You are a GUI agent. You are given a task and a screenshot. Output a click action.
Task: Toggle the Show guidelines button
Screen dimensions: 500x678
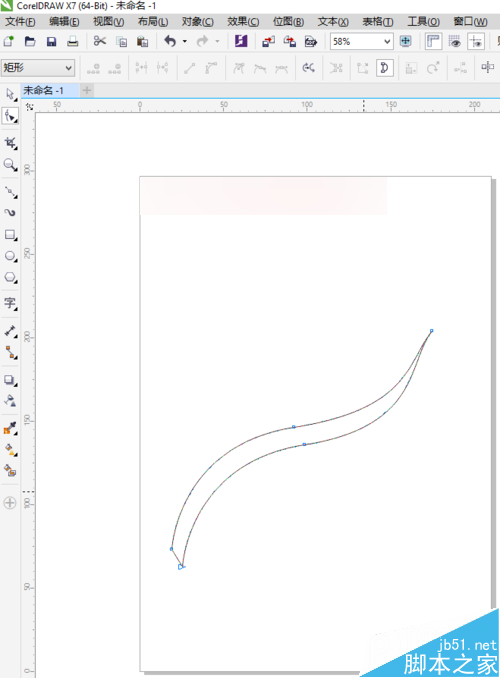(476, 42)
